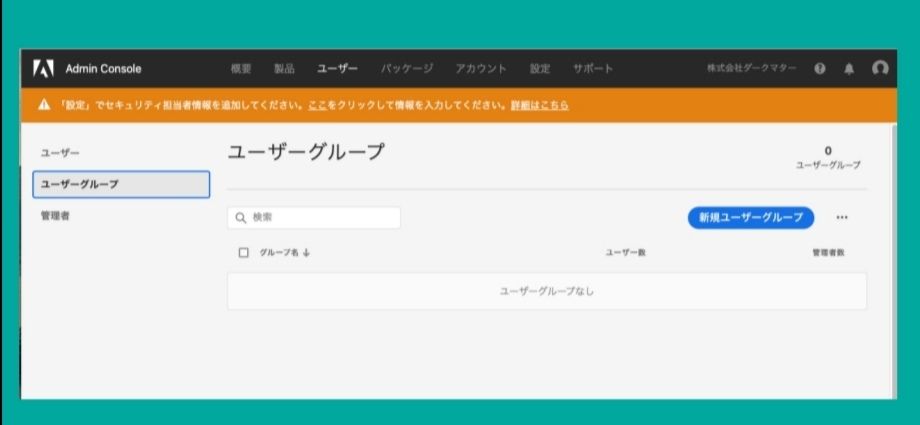
Task: Sort by グループ名 column arrow
Action: [306, 252]
